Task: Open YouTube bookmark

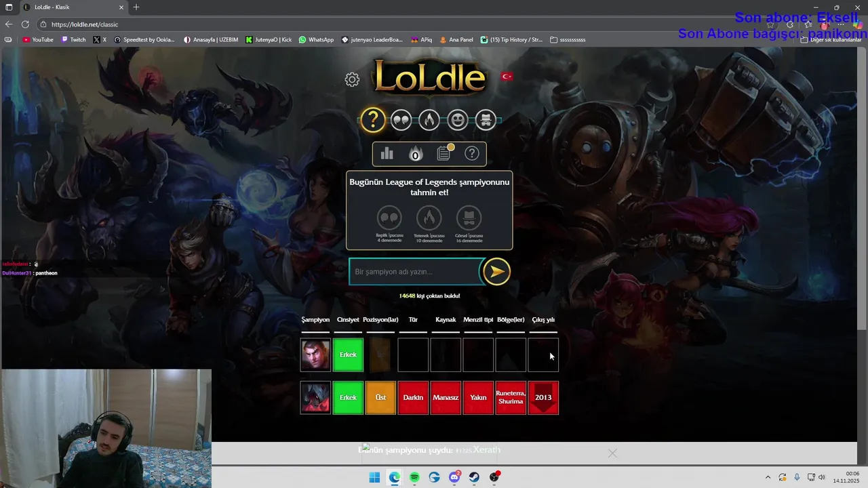Action: click(38, 40)
